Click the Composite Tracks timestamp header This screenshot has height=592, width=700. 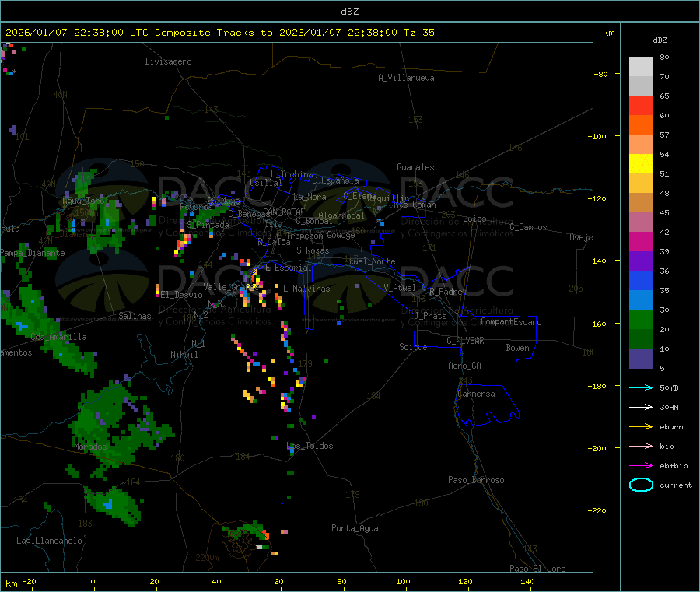click(x=220, y=32)
